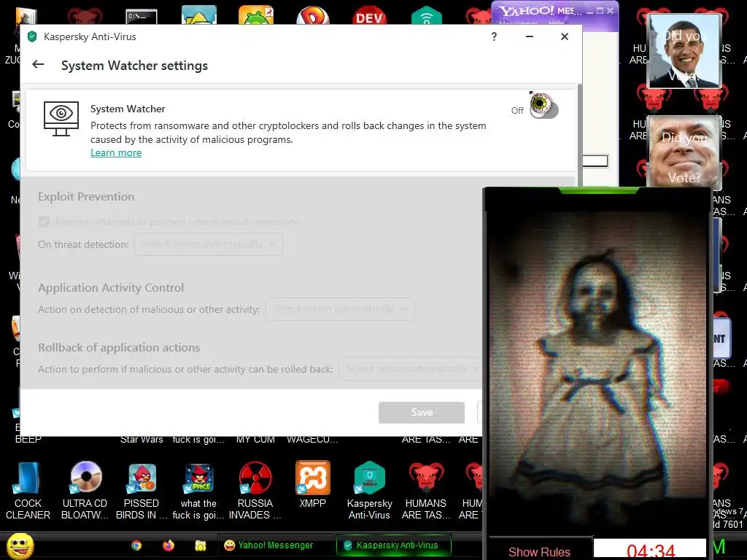Image resolution: width=747 pixels, height=560 pixels.
Task: Open the file explorer taskbar icon
Action: (x=201, y=545)
